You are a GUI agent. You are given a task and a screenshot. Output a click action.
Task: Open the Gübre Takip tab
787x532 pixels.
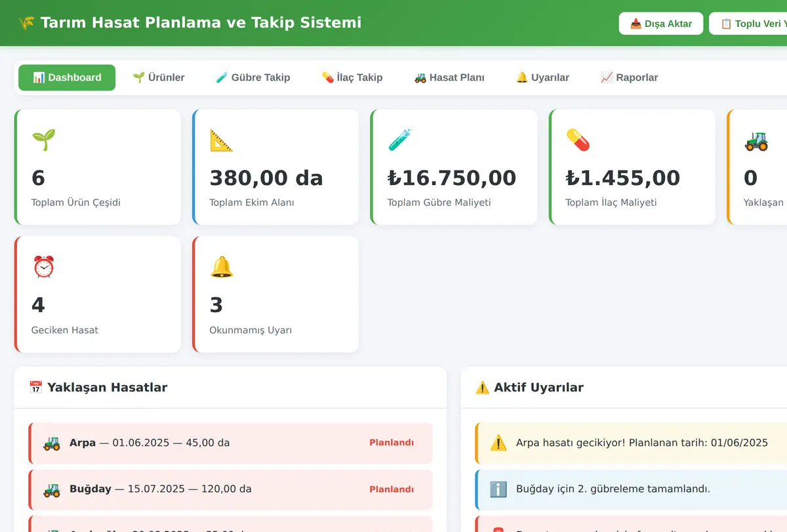click(x=253, y=77)
